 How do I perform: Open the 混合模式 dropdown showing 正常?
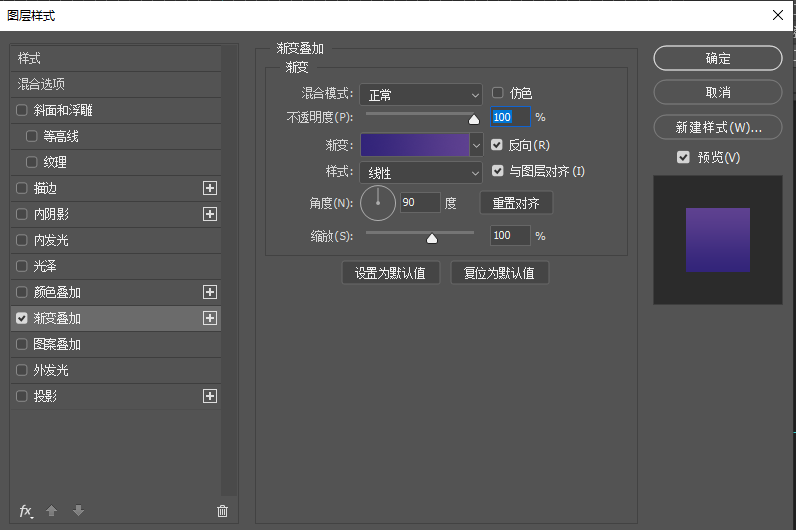coord(421,94)
